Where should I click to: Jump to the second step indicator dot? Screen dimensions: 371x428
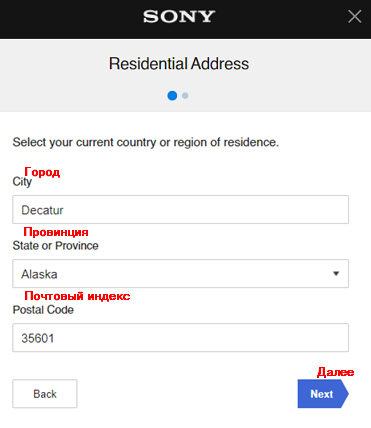[x=185, y=96]
